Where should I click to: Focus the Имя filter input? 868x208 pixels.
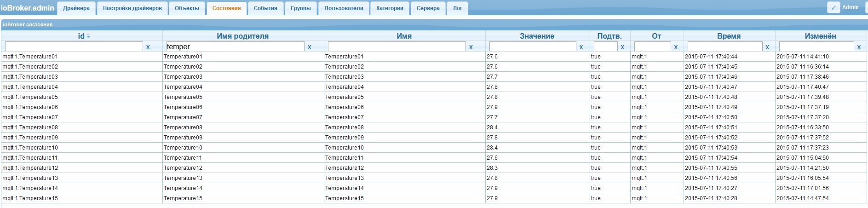[397, 46]
